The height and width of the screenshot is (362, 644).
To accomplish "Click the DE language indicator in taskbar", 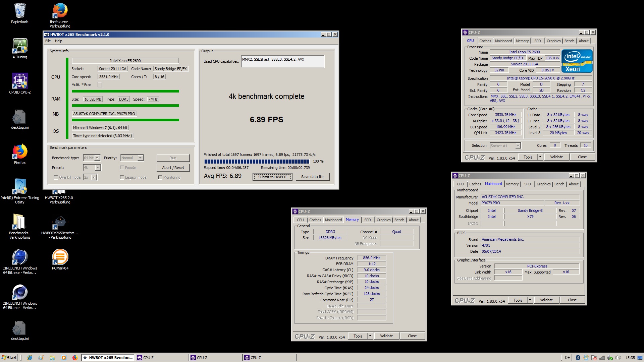I will [567, 358].
